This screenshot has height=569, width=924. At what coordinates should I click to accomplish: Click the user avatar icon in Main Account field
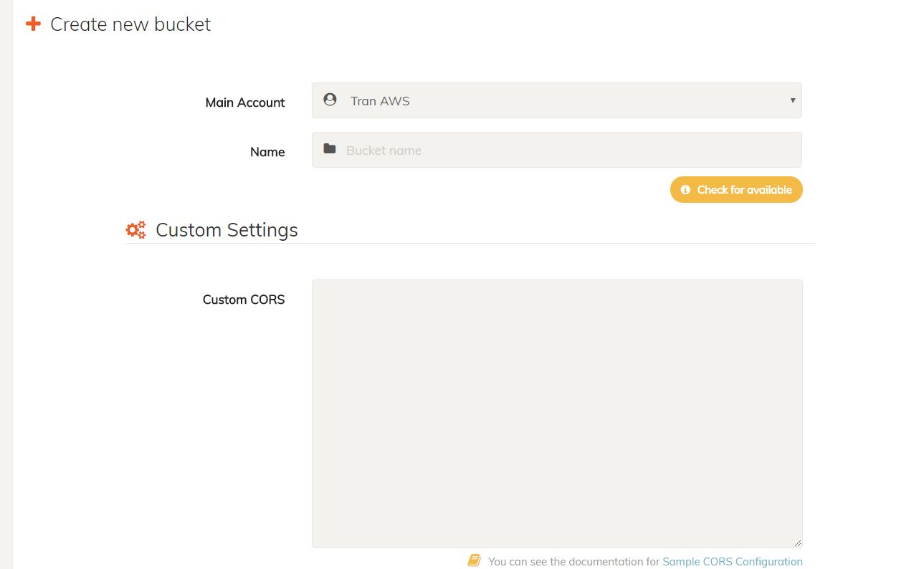click(330, 100)
